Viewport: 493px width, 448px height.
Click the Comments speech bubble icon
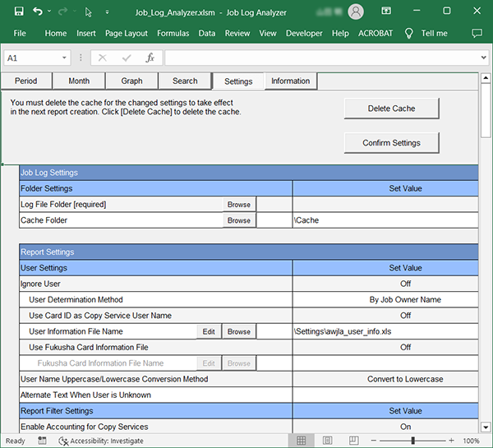click(477, 34)
